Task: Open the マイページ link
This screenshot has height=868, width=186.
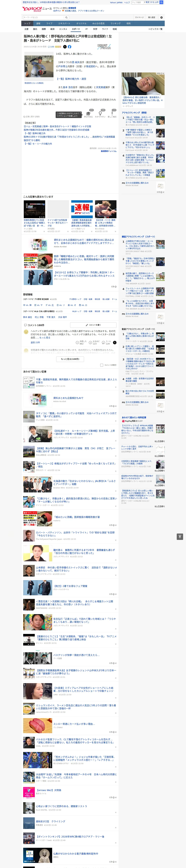Action: pos(139,17)
